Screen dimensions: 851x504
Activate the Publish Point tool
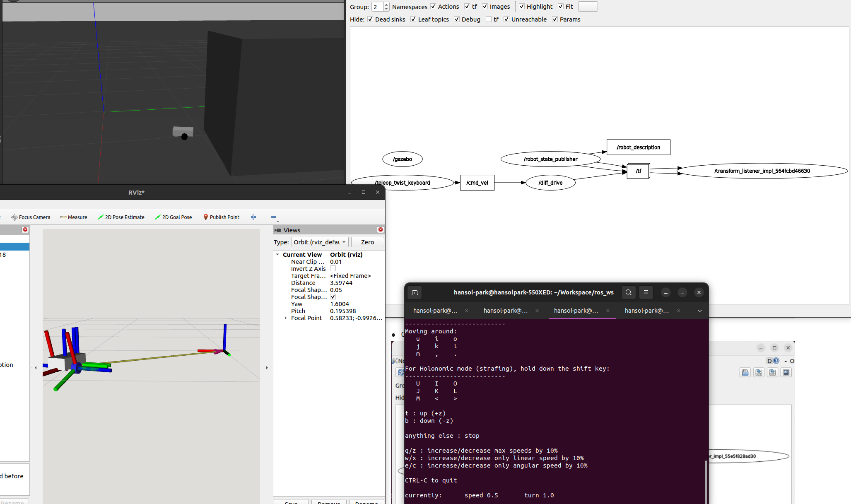coord(221,217)
